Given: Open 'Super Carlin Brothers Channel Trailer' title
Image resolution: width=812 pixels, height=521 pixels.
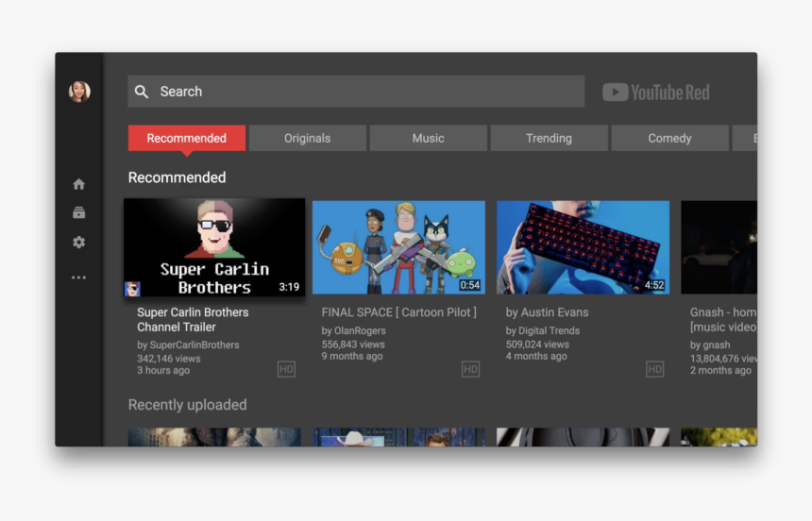Looking at the screenshot, I should (193, 320).
